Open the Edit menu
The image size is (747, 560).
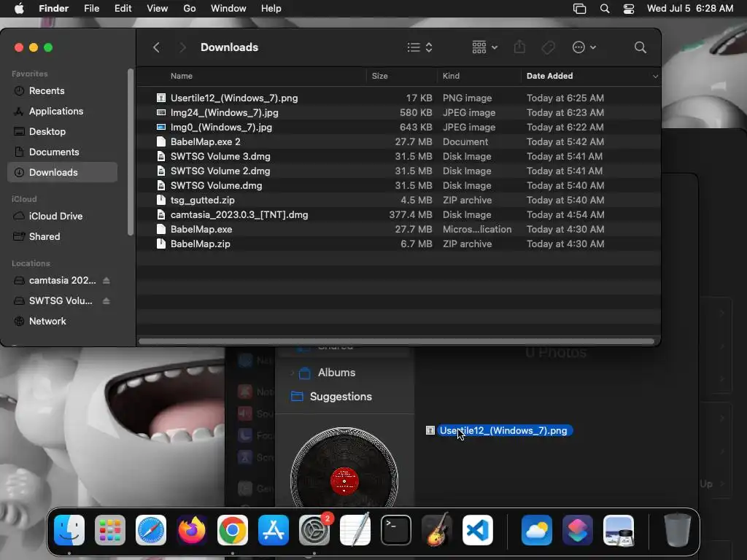pos(123,9)
